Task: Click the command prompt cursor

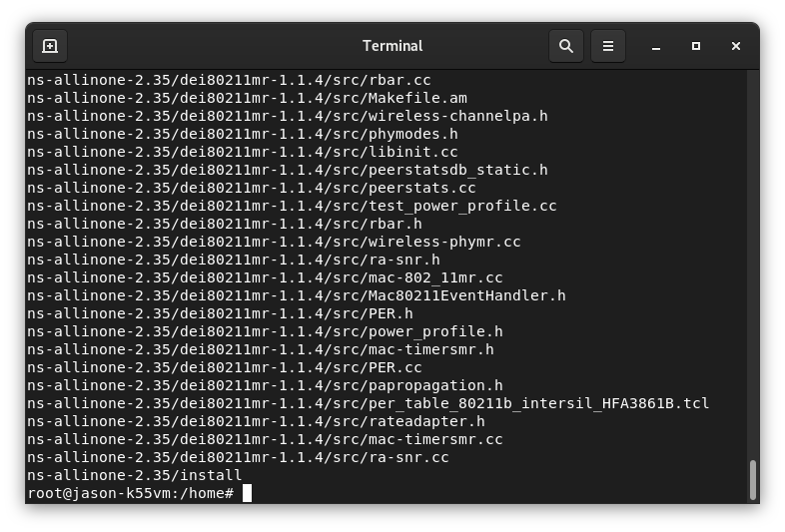Action: [247, 493]
